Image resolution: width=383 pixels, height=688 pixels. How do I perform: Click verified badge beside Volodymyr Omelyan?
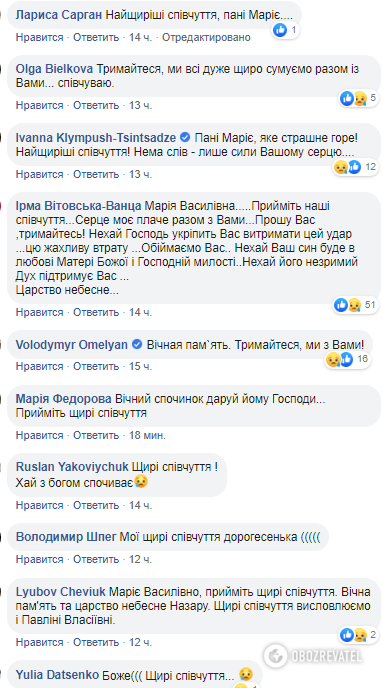pos(137,344)
